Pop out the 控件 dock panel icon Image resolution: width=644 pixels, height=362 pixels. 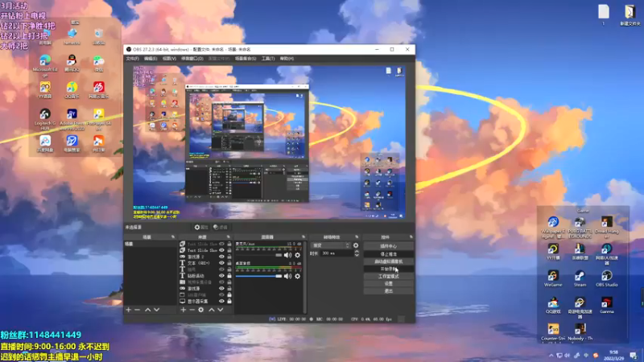pyautogui.click(x=411, y=237)
